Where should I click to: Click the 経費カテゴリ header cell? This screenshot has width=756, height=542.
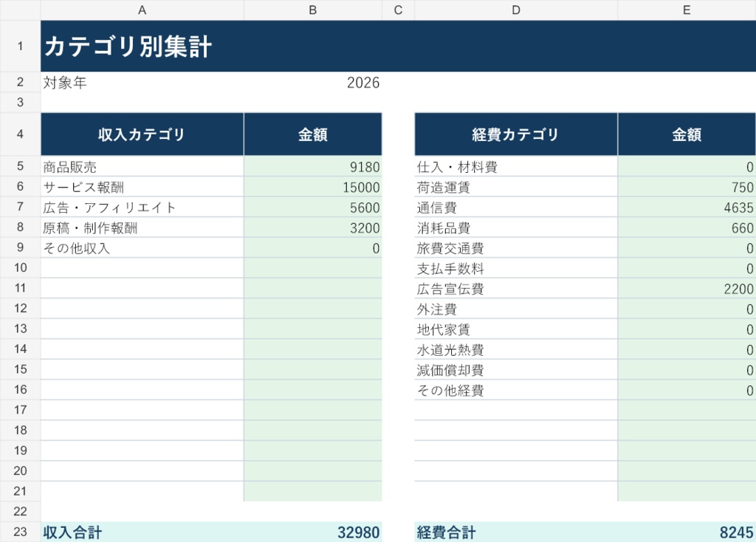click(x=516, y=134)
